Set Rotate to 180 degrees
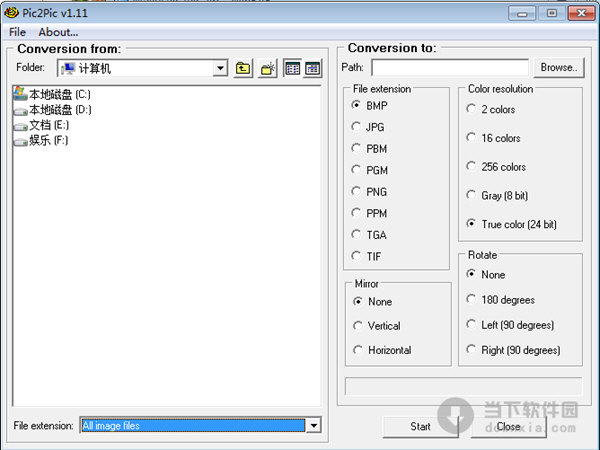The height and width of the screenshot is (450, 600). point(501,300)
